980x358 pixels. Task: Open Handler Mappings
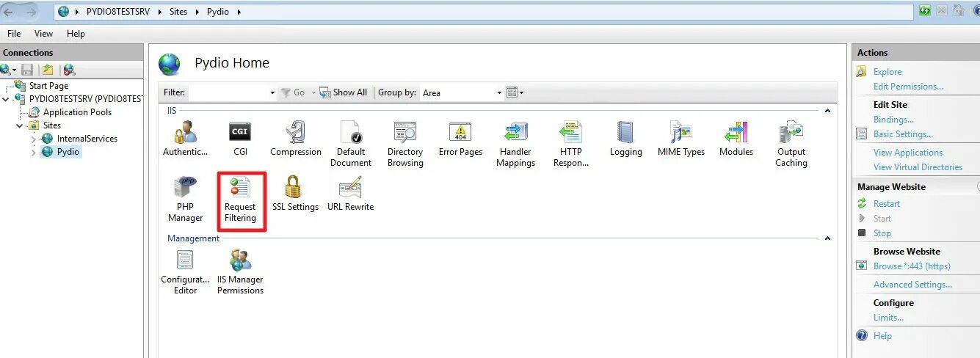[x=515, y=145]
